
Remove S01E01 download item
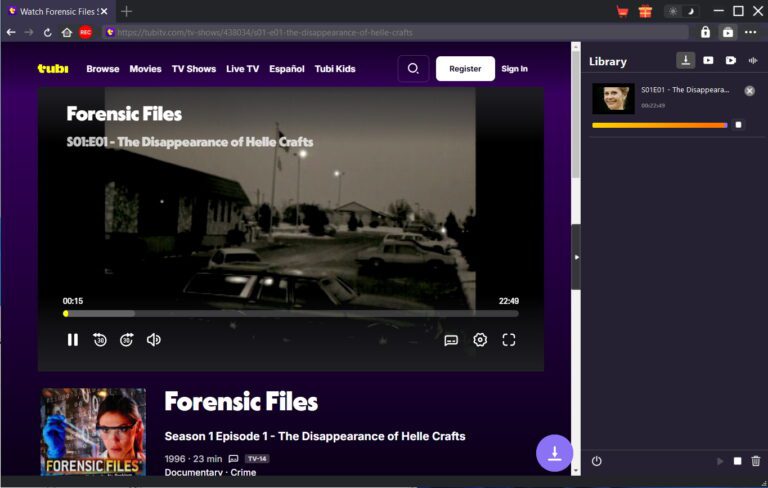click(x=749, y=91)
